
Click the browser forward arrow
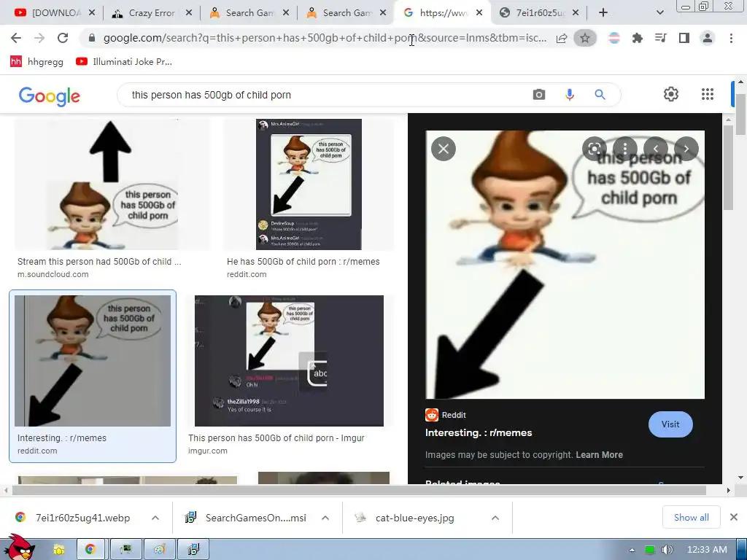(39, 38)
